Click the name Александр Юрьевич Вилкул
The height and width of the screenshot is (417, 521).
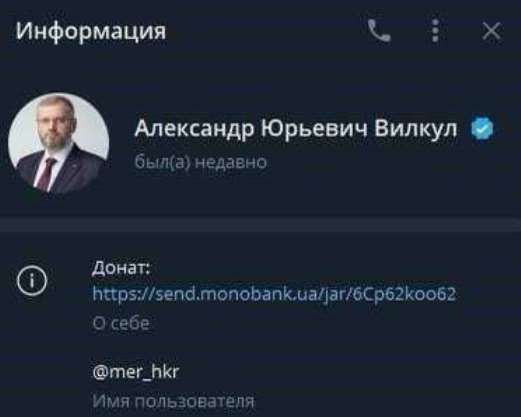click(296, 129)
